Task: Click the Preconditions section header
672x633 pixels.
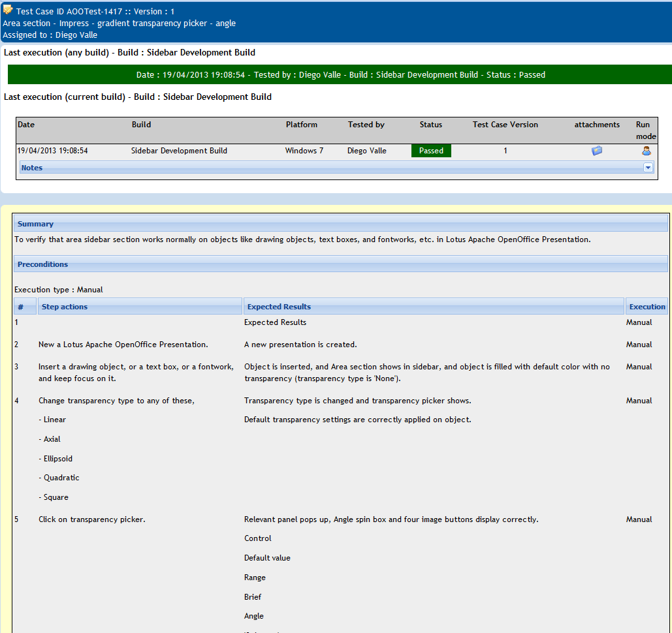Action: click(341, 264)
